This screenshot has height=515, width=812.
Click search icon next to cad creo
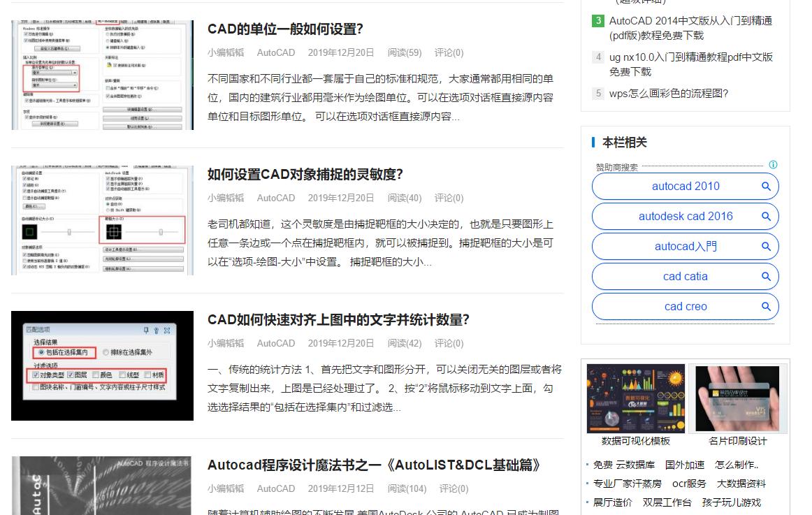coord(767,306)
